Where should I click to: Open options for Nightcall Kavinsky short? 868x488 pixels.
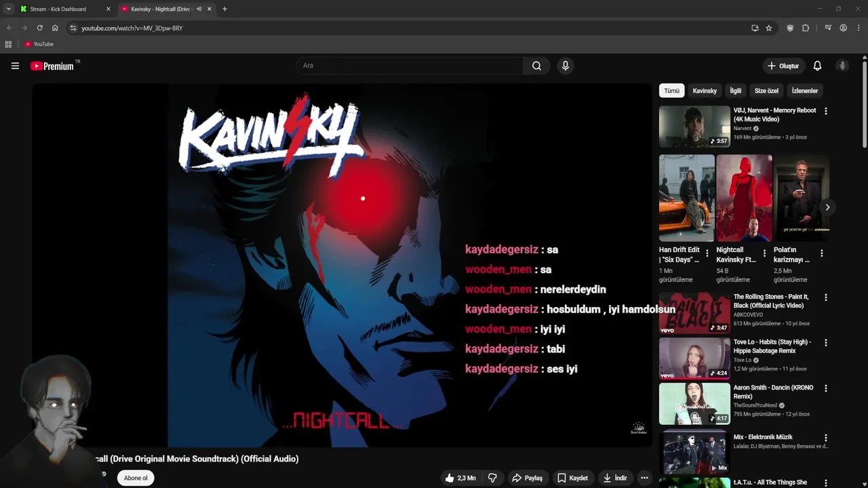[764, 253]
